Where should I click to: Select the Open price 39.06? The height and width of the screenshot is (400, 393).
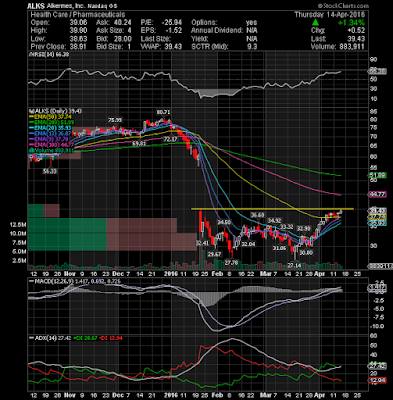78,23
